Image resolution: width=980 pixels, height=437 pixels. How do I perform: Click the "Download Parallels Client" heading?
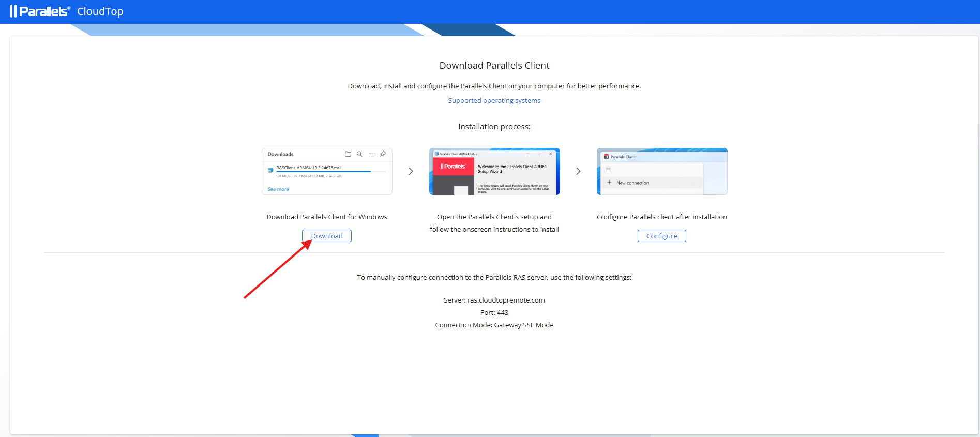coord(494,66)
